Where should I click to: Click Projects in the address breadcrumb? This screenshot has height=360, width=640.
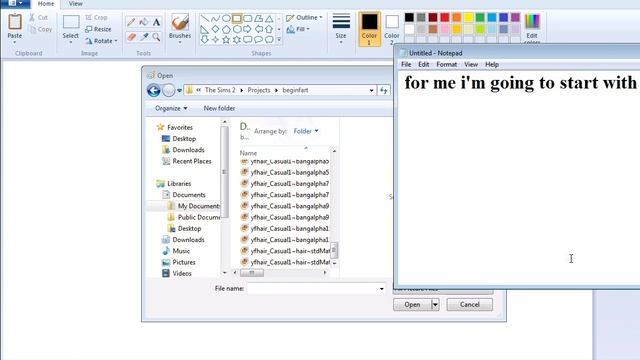click(259, 90)
